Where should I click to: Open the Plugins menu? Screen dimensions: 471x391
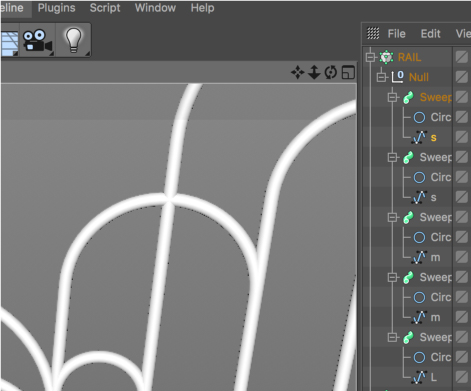[x=56, y=8]
